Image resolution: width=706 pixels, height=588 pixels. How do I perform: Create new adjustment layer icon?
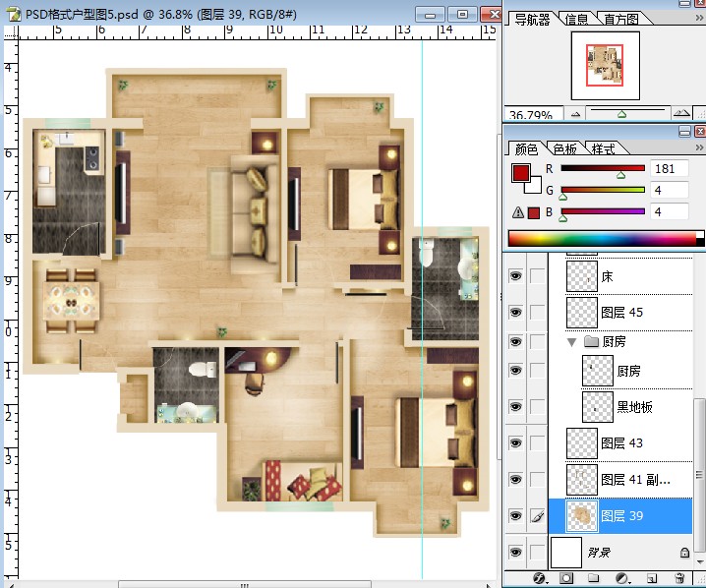point(622,578)
